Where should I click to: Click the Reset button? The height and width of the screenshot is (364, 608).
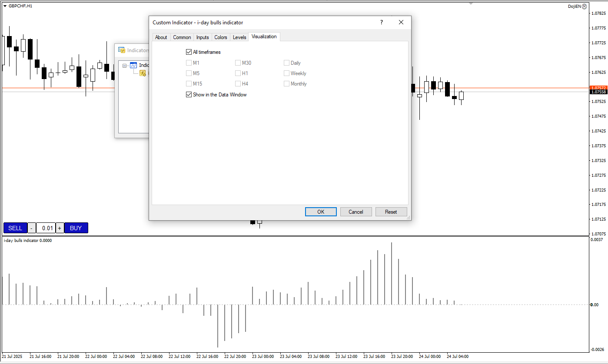pyautogui.click(x=391, y=212)
